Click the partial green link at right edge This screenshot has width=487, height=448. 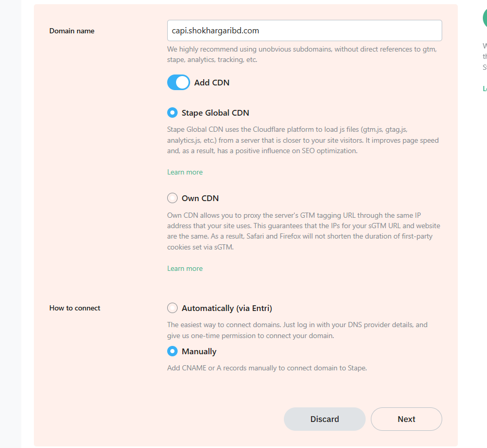click(485, 89)
